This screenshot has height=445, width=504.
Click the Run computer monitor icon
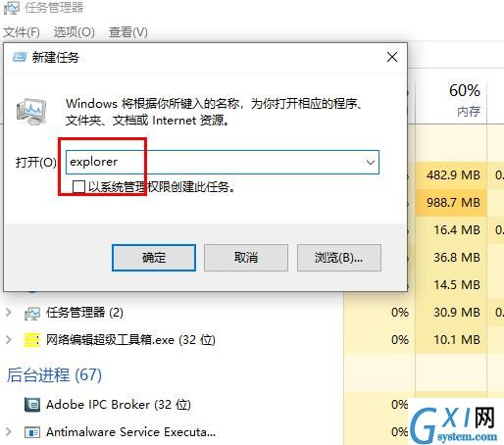pyautogui.click(x=31, y=112)
